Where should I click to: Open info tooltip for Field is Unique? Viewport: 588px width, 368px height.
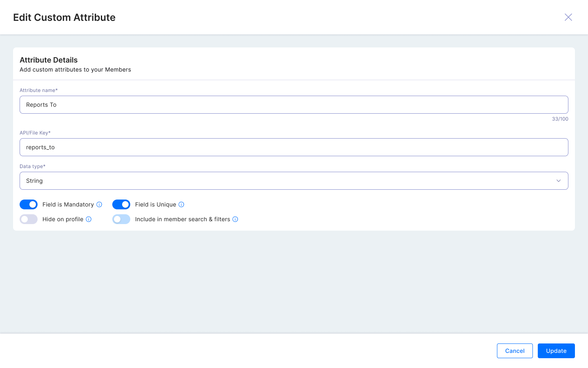tap(181, 204)
